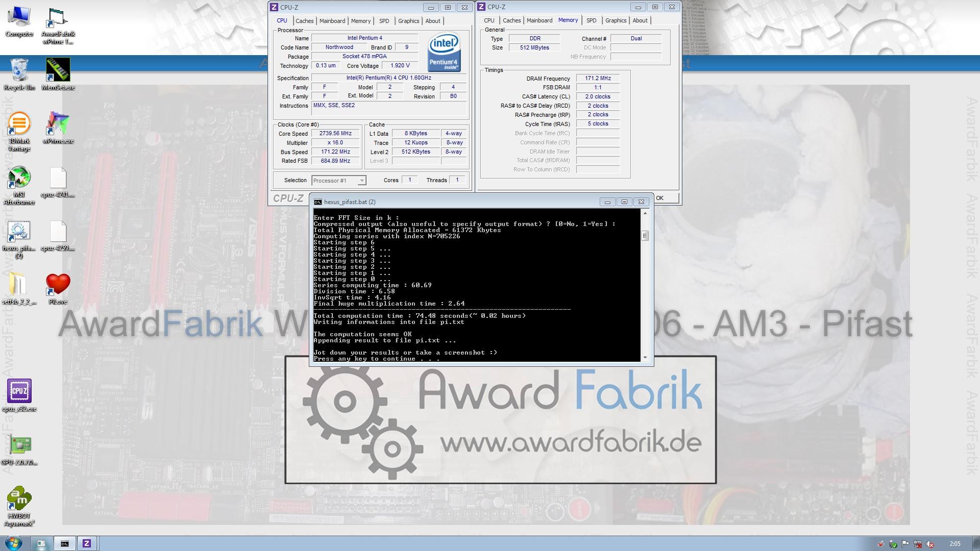
Task: Click the FSB:DRAM 1:1 value
Action: tap(598, 88)
